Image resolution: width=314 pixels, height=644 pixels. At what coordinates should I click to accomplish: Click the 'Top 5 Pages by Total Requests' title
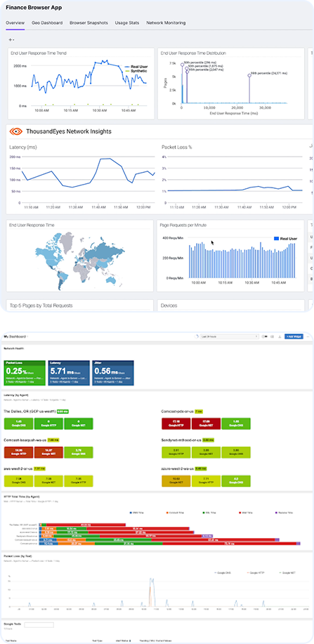(x=41, y=305)
